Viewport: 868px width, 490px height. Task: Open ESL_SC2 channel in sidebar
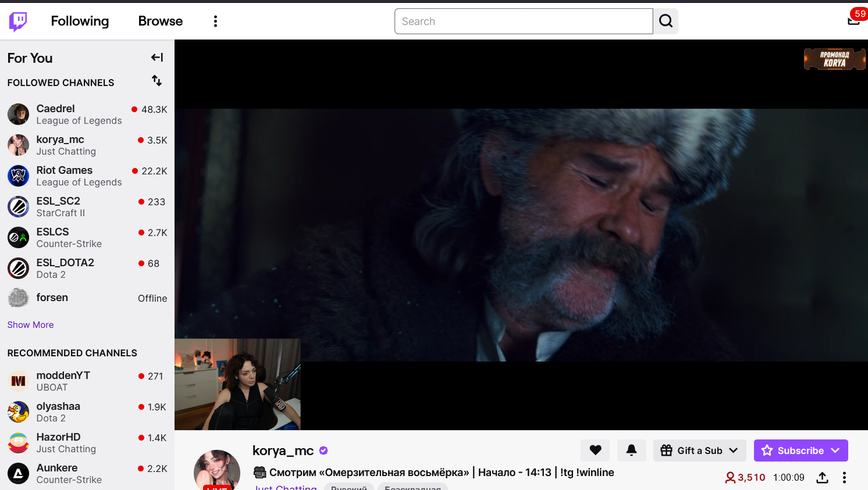[87, 207]
